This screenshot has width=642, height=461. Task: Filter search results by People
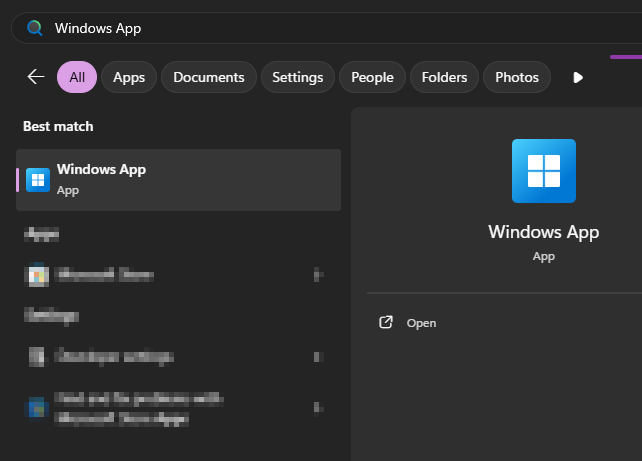coord(372,77)
